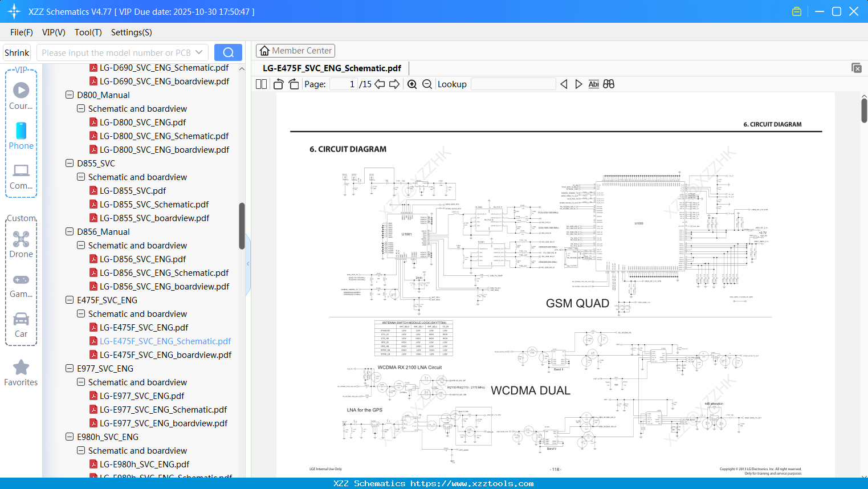Rotate the schematic clockwise
Image resolution: width=868 pixels, height=489 pixels.
click(293, 83)
